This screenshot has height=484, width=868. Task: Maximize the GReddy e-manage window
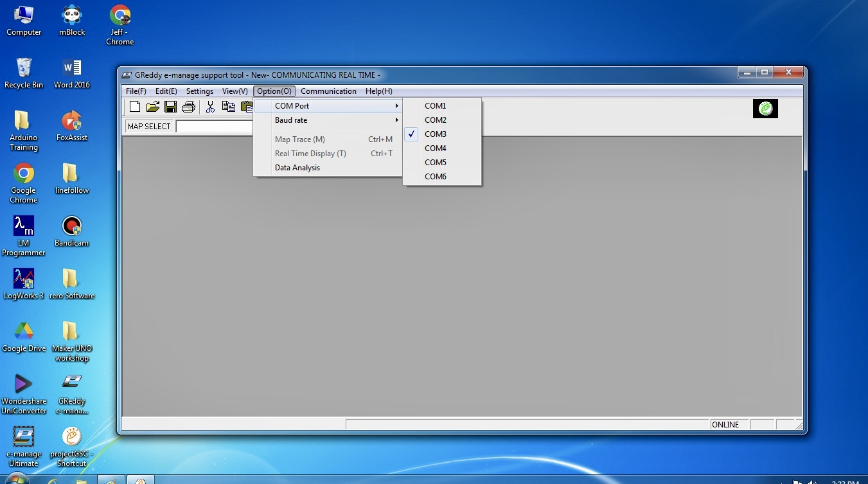(x=765, y=73)
